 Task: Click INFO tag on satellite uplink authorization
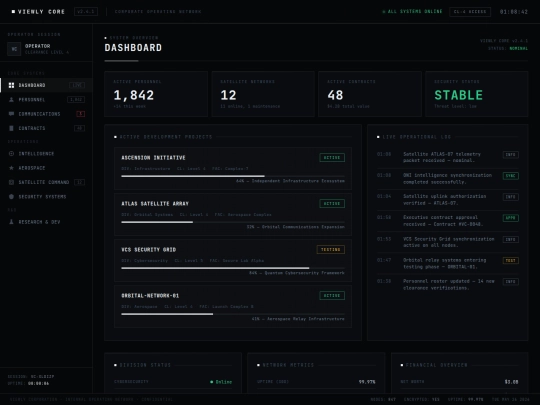click(x=511, y=197)
